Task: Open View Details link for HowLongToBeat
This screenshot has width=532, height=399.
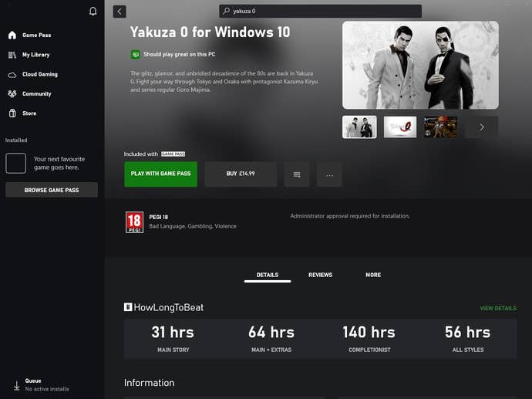Action: pos(497,308)
